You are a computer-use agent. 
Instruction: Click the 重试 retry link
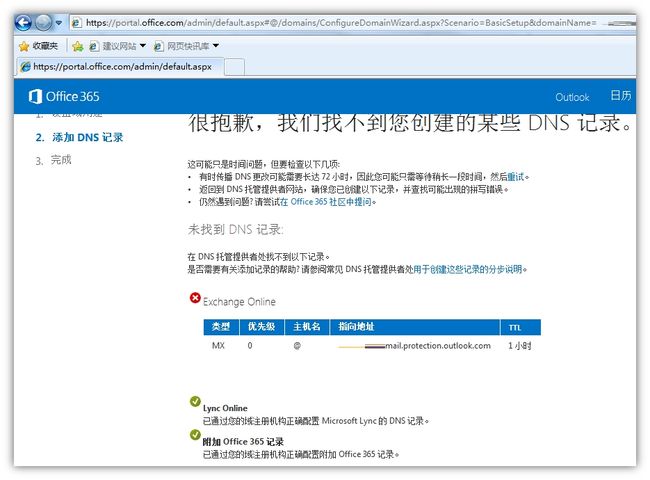[516, 177]
